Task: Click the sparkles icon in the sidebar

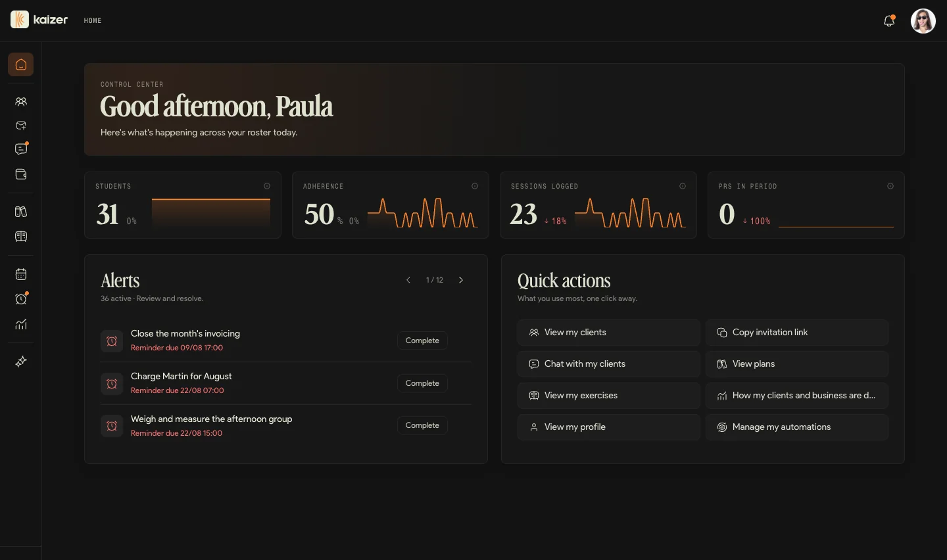Action: click(21, 362)
